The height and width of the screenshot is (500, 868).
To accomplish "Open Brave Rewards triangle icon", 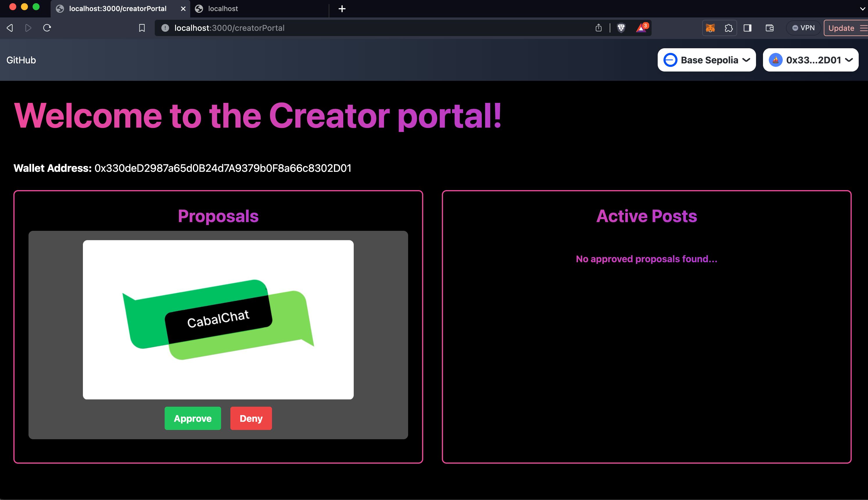I will [x=642, y=28].
